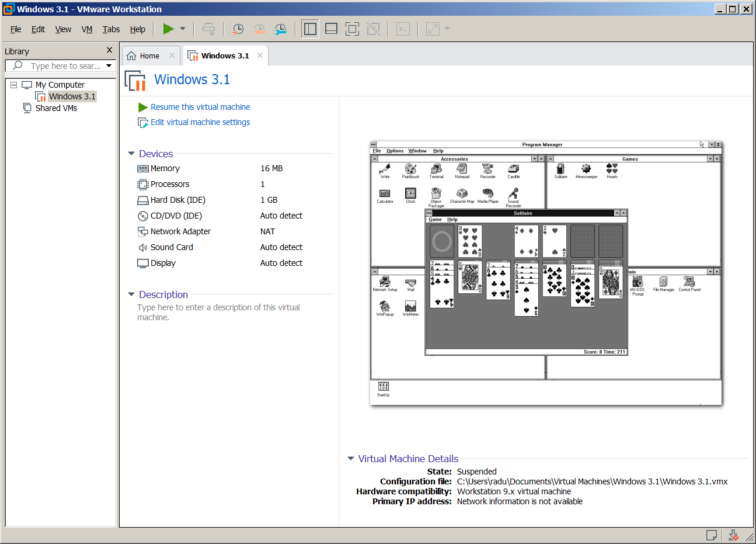Click the Hard Disk (IDE) device icon
This screenshot has width=756, height=544.
click(x=143, y=200)
